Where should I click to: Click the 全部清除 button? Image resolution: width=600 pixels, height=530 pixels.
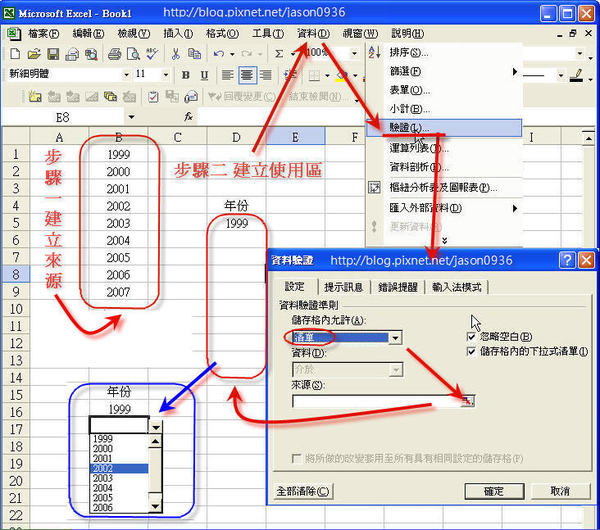point(303,491)
